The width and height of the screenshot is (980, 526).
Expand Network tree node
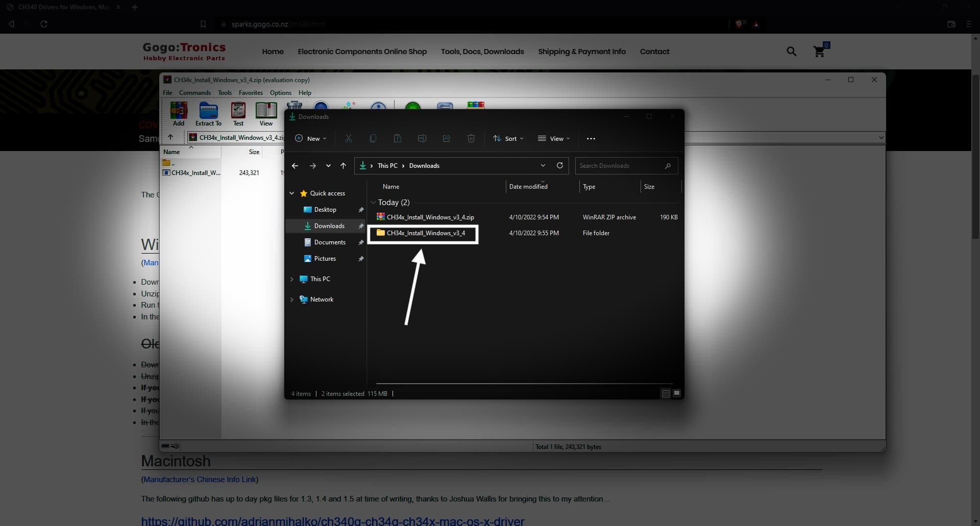[x=292, y=299]
